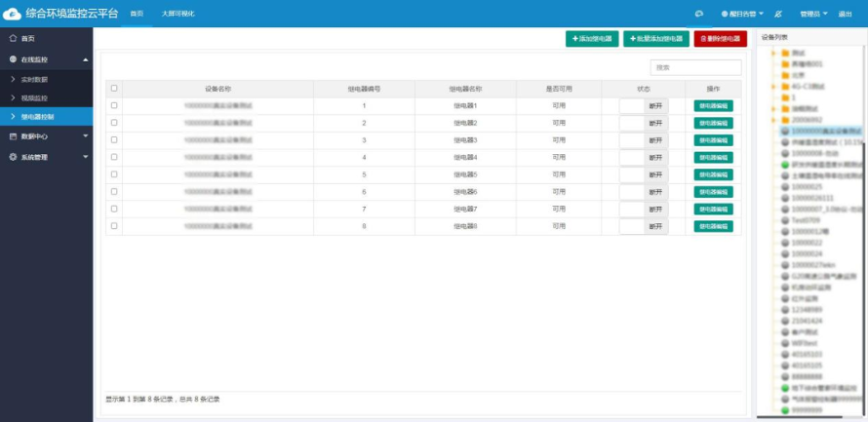
Task: Click the 搜索 search input field
Action: [695, 67]
